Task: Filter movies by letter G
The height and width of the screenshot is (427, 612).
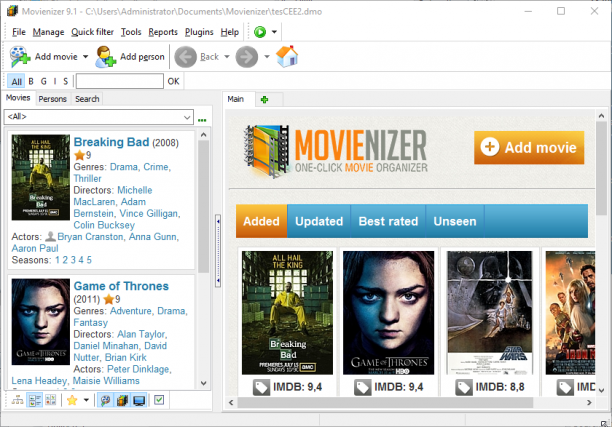Action: pyautogui.click(x=44, y=81)
